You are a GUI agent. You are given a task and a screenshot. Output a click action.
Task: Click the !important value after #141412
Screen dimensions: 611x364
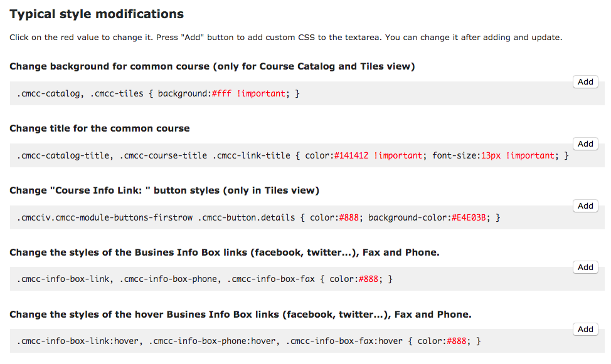(398, 155)
